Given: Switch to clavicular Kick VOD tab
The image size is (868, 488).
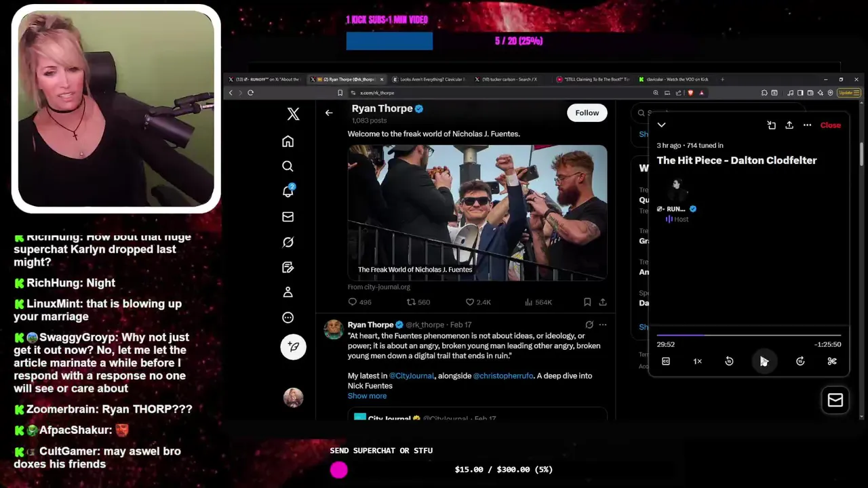Looking at the screenshot, I should pos(675,79).
